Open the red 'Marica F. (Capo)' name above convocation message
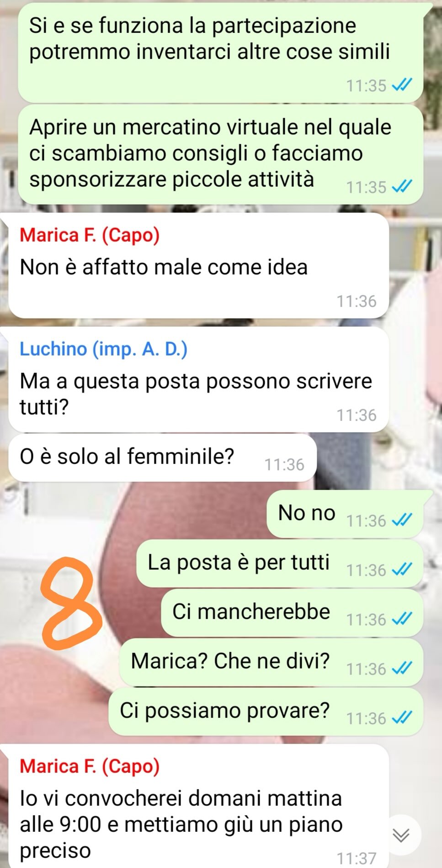 [x=90, y=766]
